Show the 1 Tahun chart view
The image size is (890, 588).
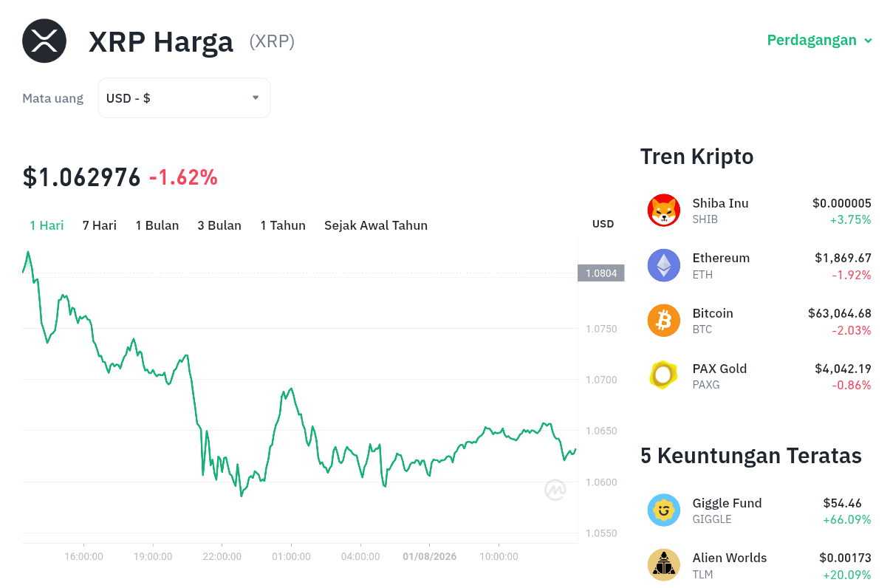click(283, 225)
